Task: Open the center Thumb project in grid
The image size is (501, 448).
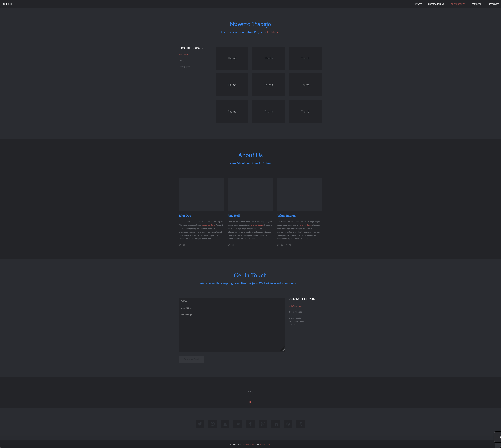Action: [269, 85]
